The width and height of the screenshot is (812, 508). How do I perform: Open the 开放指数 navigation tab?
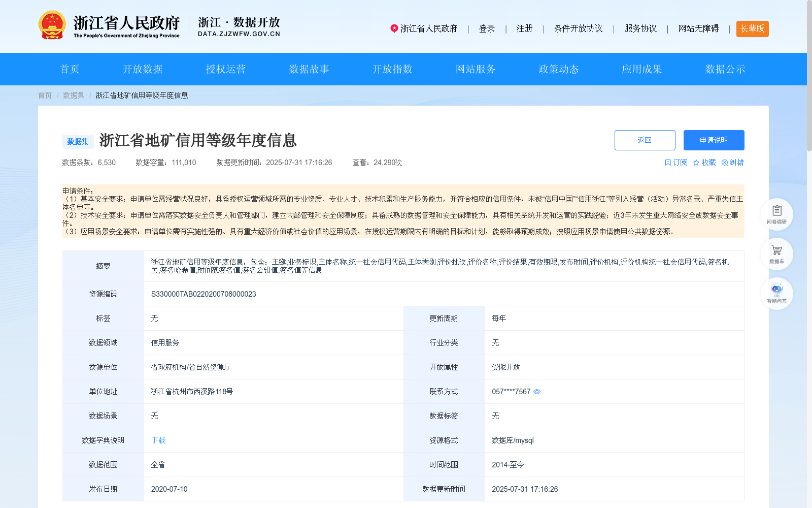click(x=392, y=69)
